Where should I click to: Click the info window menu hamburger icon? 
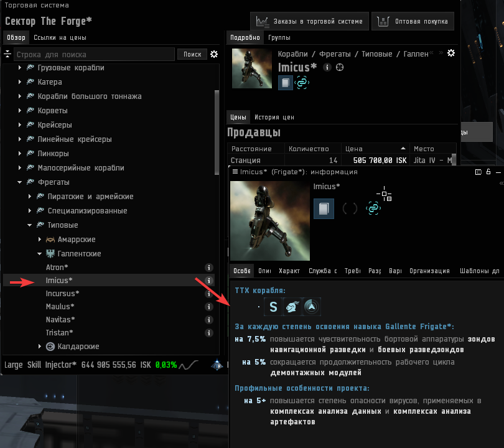(235, 172)
